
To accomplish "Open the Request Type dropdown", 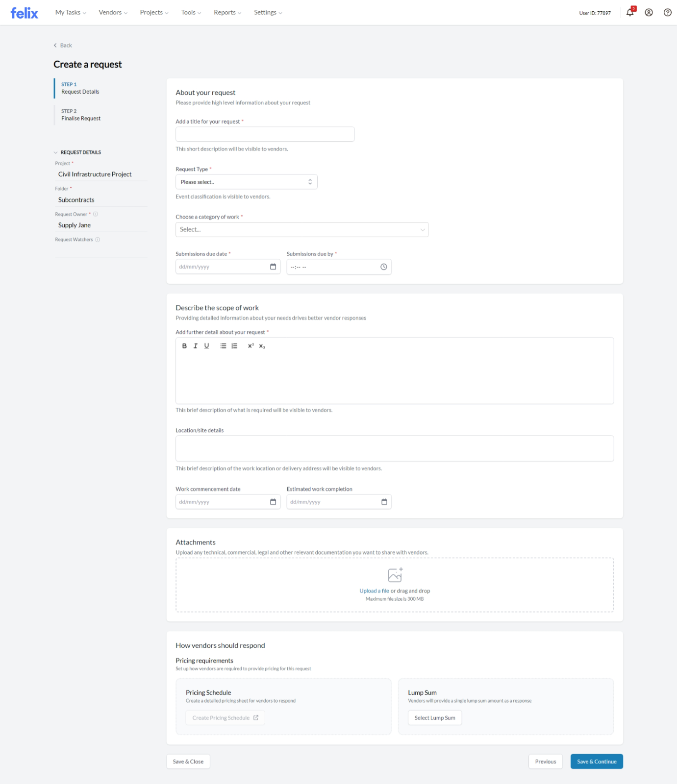I will [x=247, y=182].
